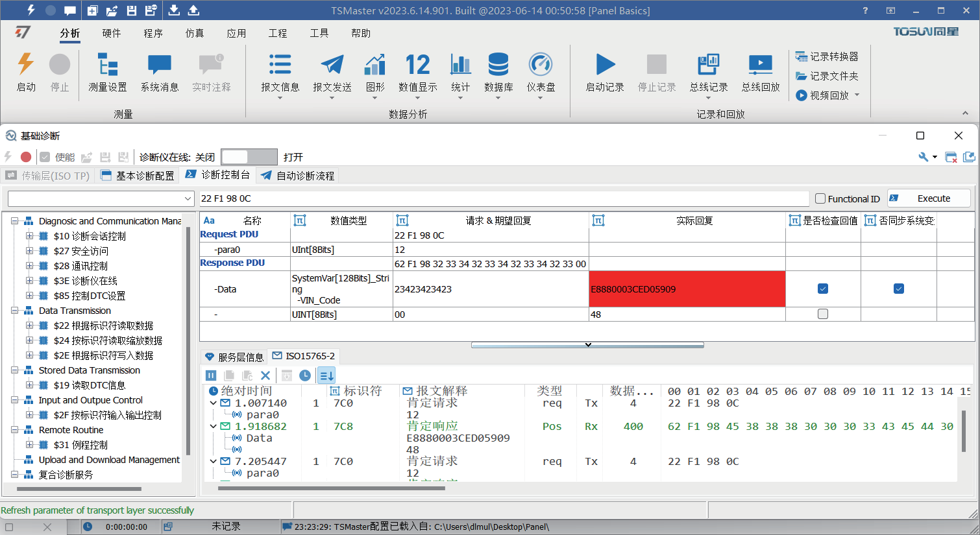Open the 仪表盘 dashboard gauge icon
Screen dimensions: 980x535
(x=540, y=65)
